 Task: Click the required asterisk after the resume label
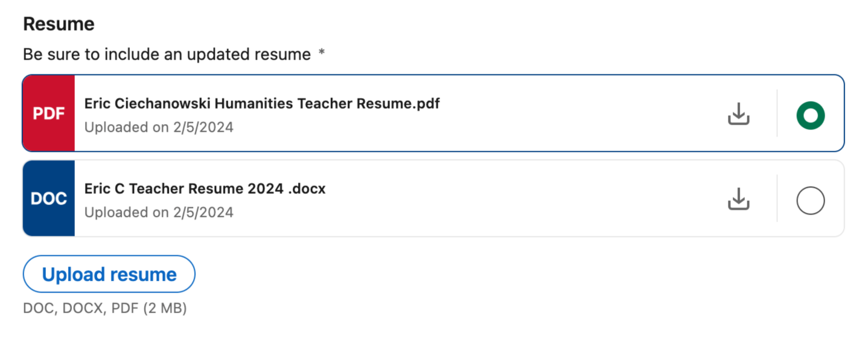tap(322, 53)
